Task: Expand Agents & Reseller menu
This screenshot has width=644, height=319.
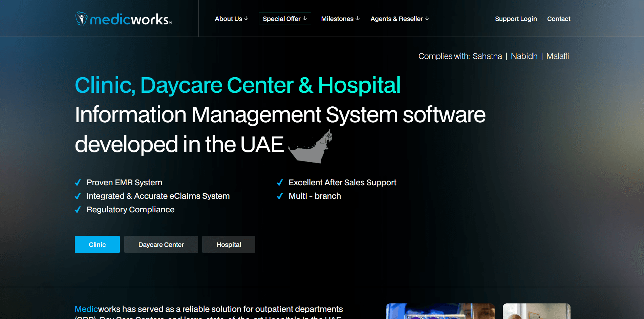Action: click(x=400, y=19)
